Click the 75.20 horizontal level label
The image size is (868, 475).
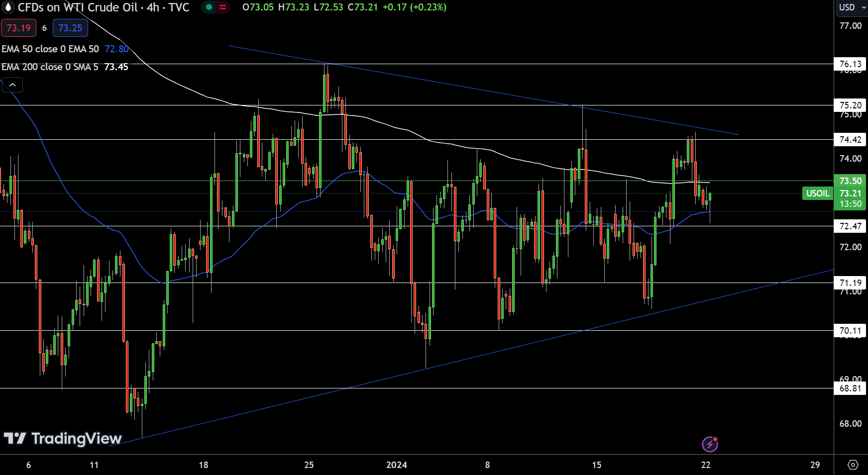coord(850,105)
